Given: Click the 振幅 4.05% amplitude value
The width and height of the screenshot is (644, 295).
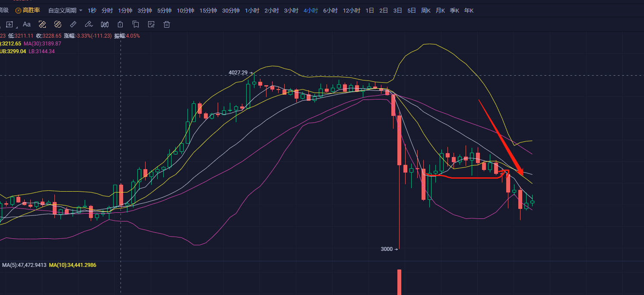Looking at the screenshot, I should click(127, 36).
